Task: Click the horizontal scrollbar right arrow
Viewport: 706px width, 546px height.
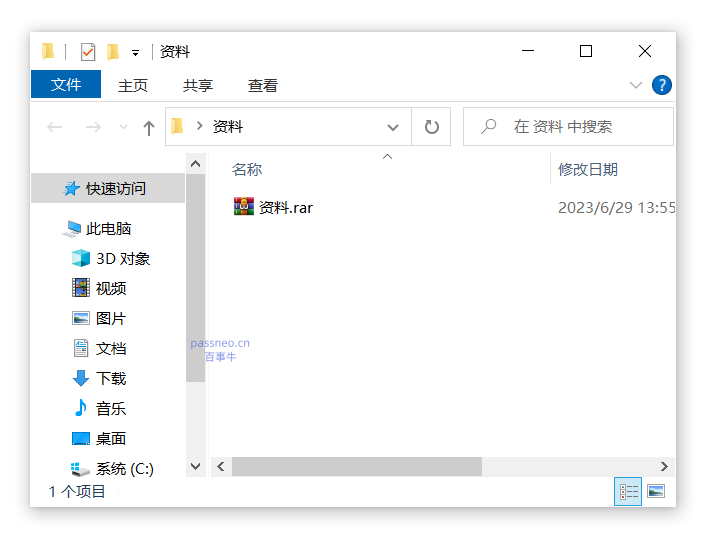Action: tap(664, 466)
